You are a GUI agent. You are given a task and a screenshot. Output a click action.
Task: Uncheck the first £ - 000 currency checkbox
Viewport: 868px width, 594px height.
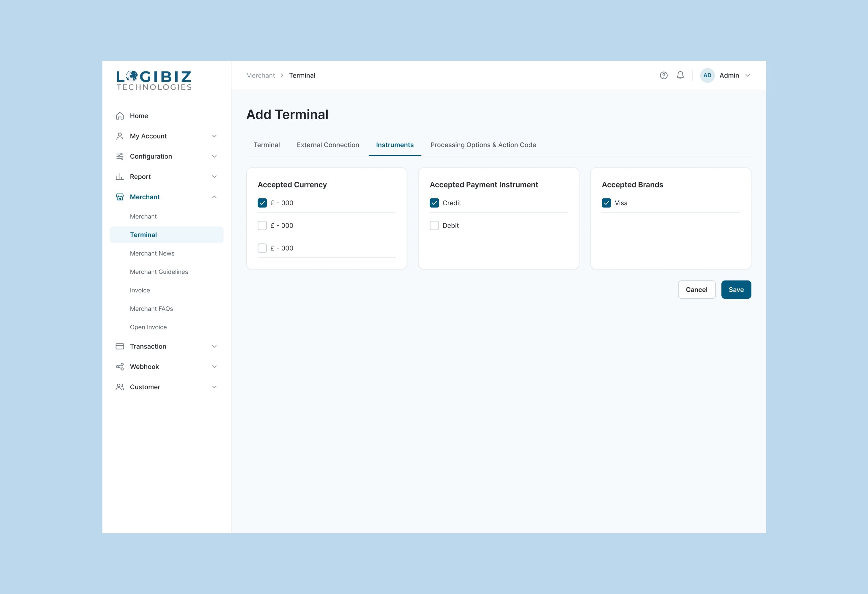262,203
